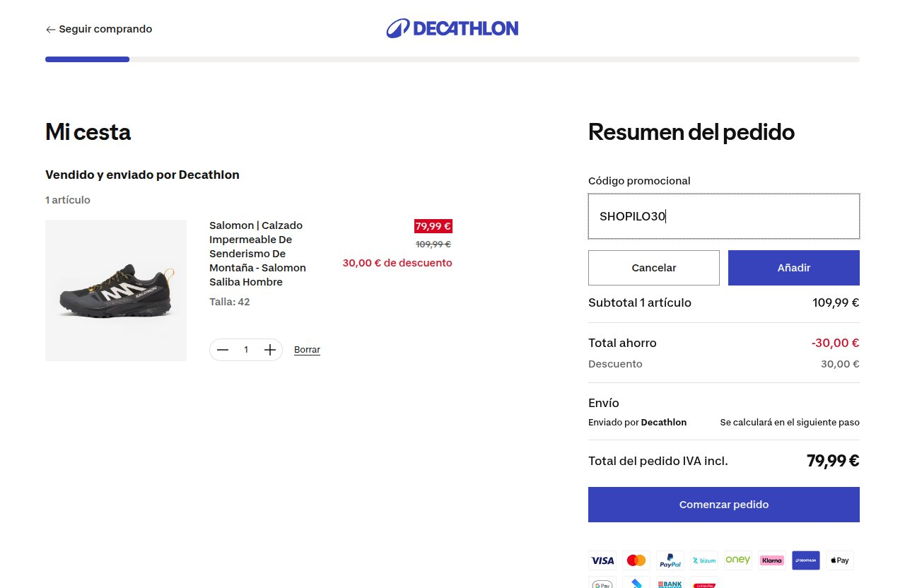This screenshot has height=588, width=905.
Task: Click the quantity value 1 field
Action: (246, 350)
